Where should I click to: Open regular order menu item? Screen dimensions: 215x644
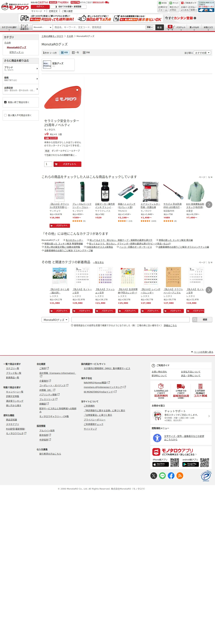click(x=53, y=11)
